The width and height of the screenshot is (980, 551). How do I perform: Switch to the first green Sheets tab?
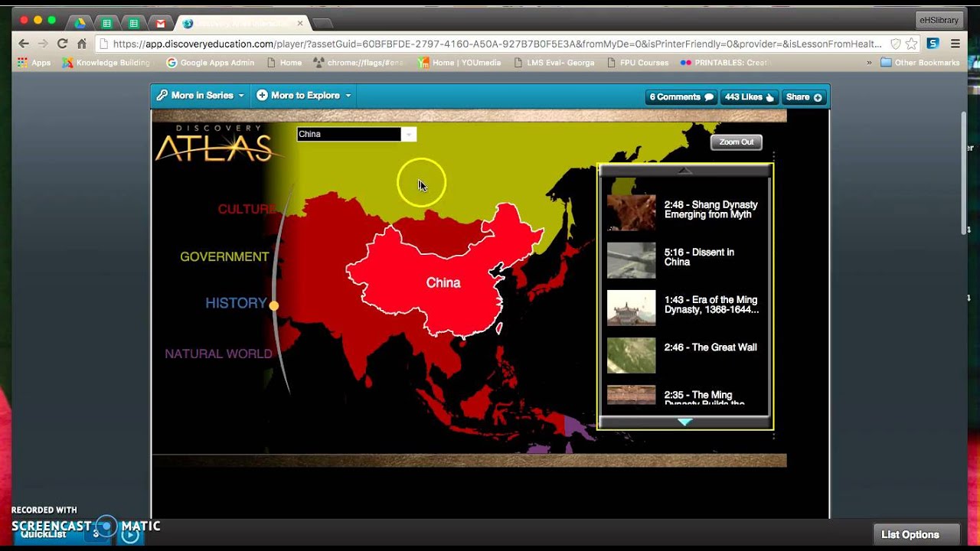(x=107, y=23)
